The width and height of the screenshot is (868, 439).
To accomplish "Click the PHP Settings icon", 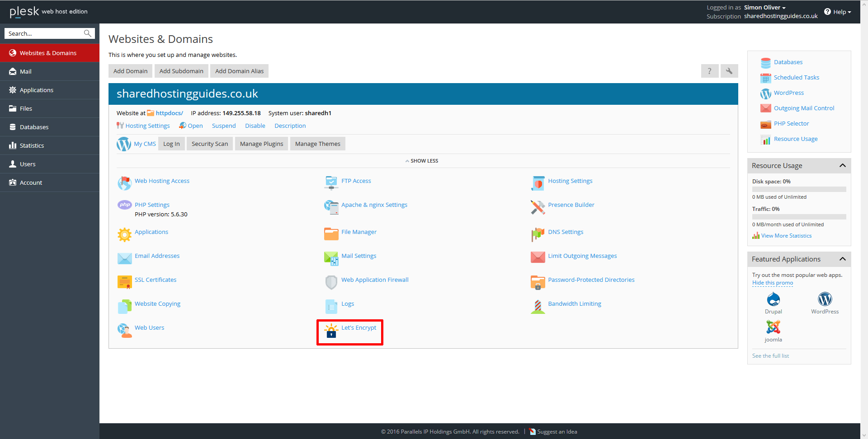I will pyautogui.click(x=124, y=205).
